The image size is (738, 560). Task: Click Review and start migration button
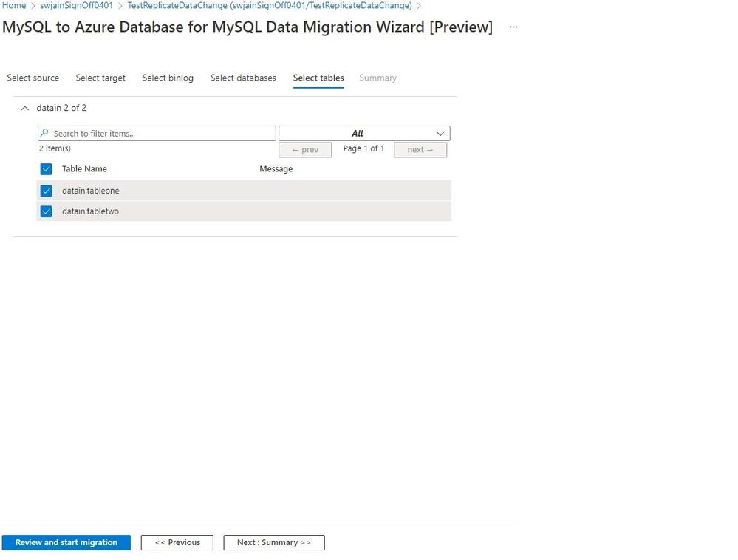pos(66,542)
